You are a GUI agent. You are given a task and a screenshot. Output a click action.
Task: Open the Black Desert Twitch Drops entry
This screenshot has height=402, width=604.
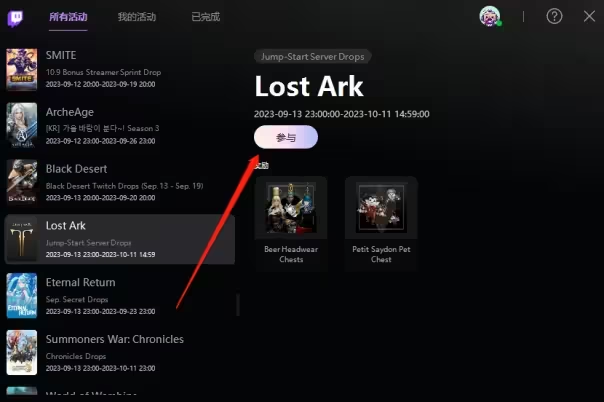[120, 182]
